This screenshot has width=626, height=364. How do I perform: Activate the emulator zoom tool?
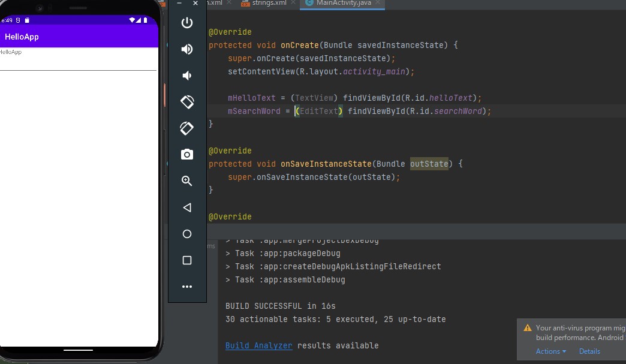tap(187, 181)
